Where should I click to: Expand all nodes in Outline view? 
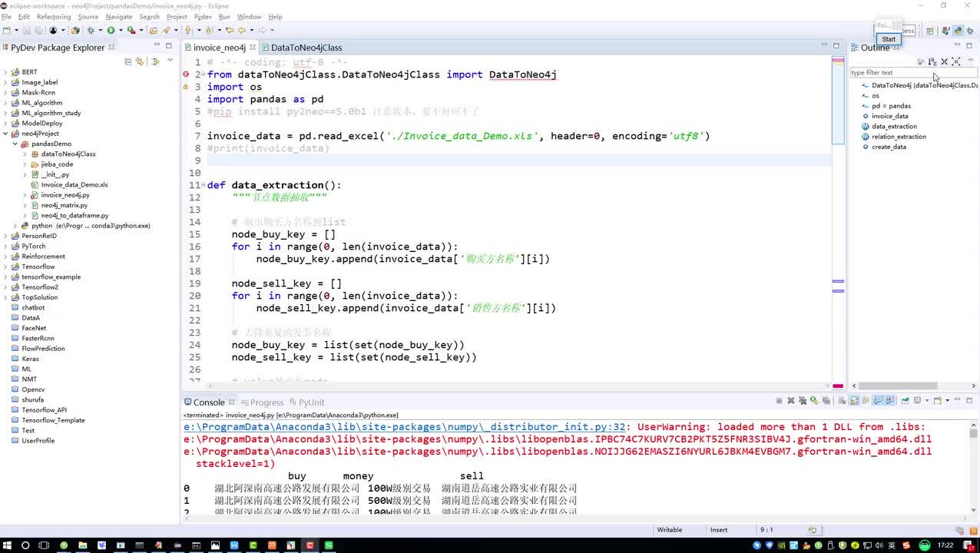pyautogui.click(x=956, y=61)
